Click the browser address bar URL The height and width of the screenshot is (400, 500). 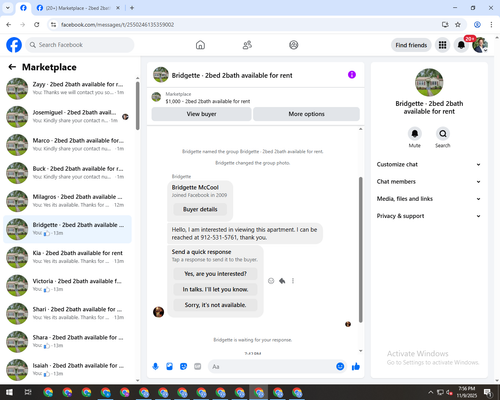click(x=117, y=25)
